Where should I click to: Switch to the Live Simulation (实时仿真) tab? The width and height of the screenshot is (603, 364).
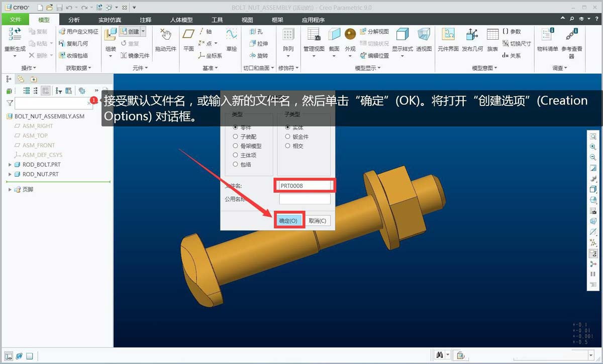click(x=110, y=20)
